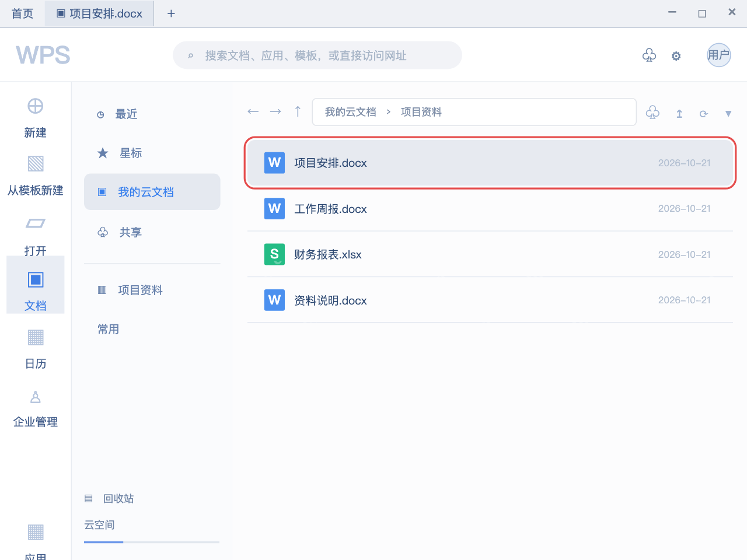Open 回收站 recycle bin
Image resolution: width=747 pixels, height=560 pixels.
110,498
